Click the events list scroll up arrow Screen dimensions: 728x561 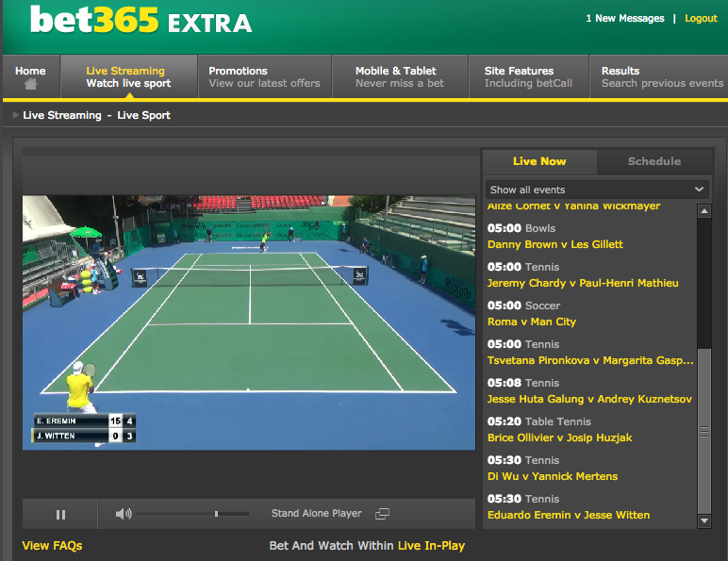coord(704,211)
